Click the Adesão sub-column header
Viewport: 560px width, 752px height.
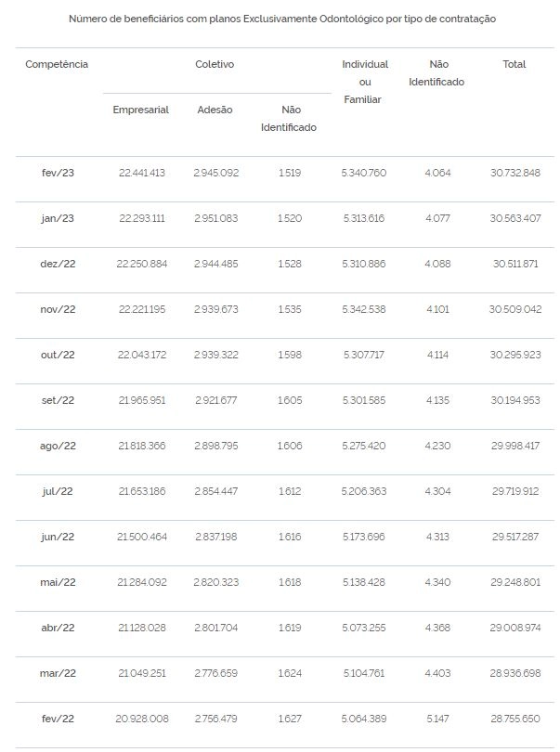tap(215, 110)
